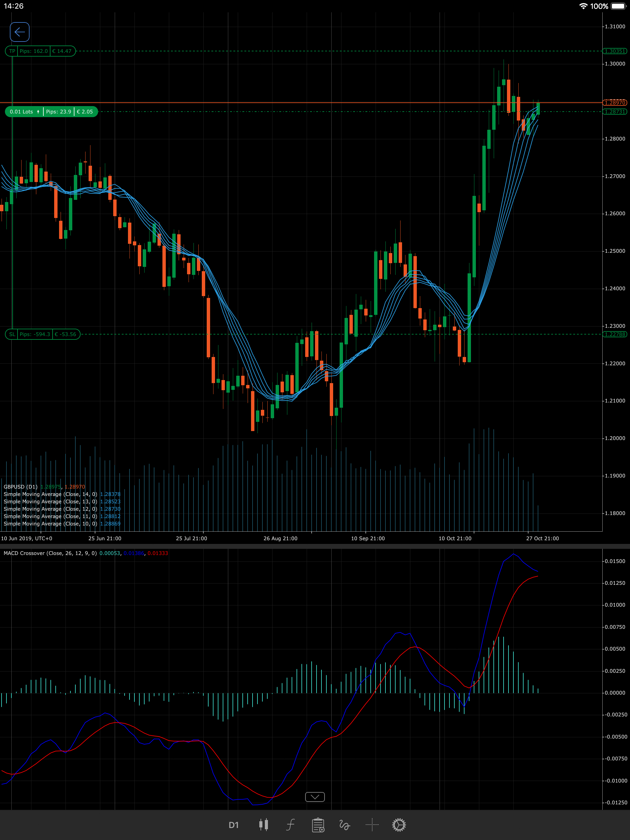630x840 pixels.
Task: Enable the crosshair cursor tool
Action: (x=372, y=824)
